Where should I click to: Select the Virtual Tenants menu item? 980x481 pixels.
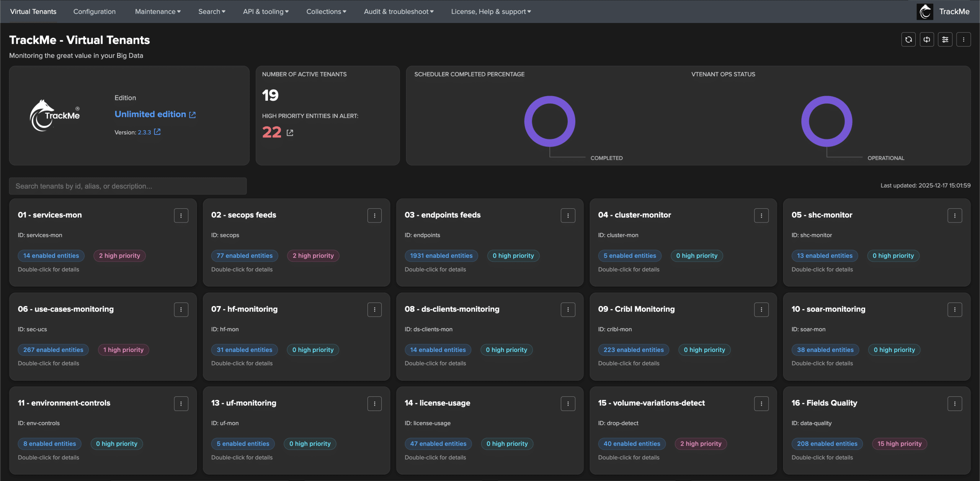(x=33, y=11)
